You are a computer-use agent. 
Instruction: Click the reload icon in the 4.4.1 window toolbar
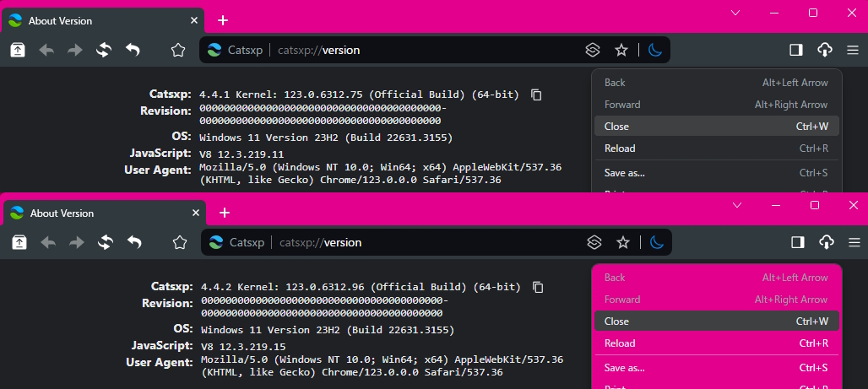click(104, 50)
